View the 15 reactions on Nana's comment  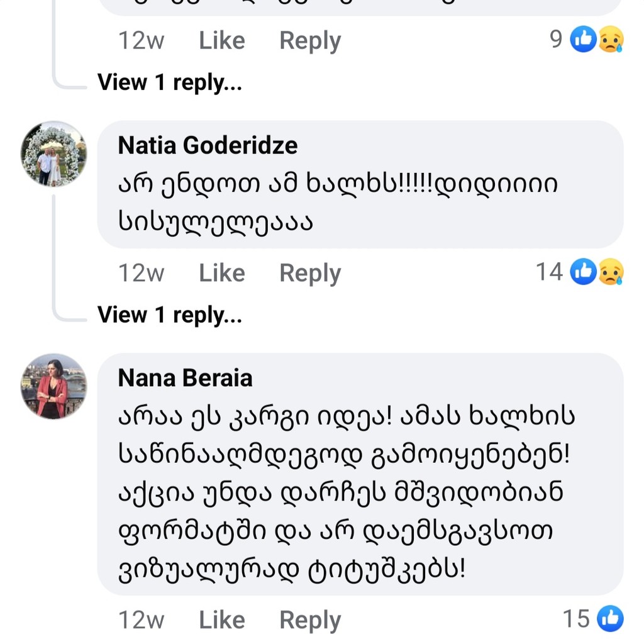tap(576, 619)
